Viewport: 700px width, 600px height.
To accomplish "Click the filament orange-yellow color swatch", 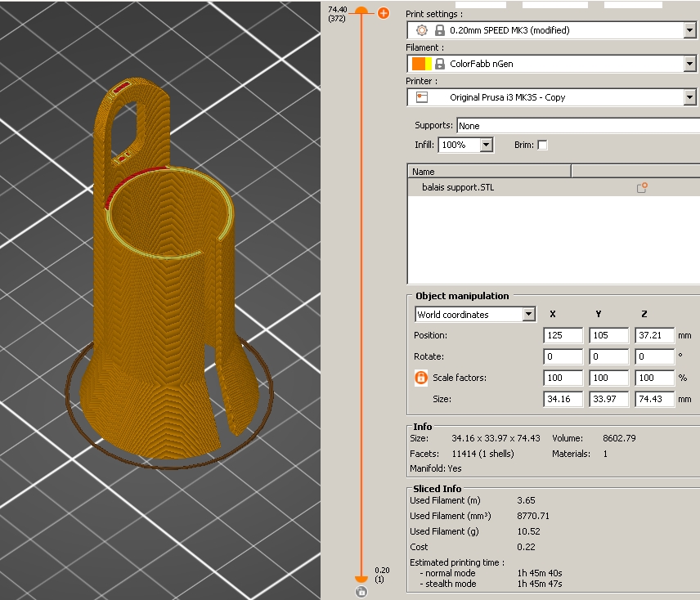I will pos(422,64).
